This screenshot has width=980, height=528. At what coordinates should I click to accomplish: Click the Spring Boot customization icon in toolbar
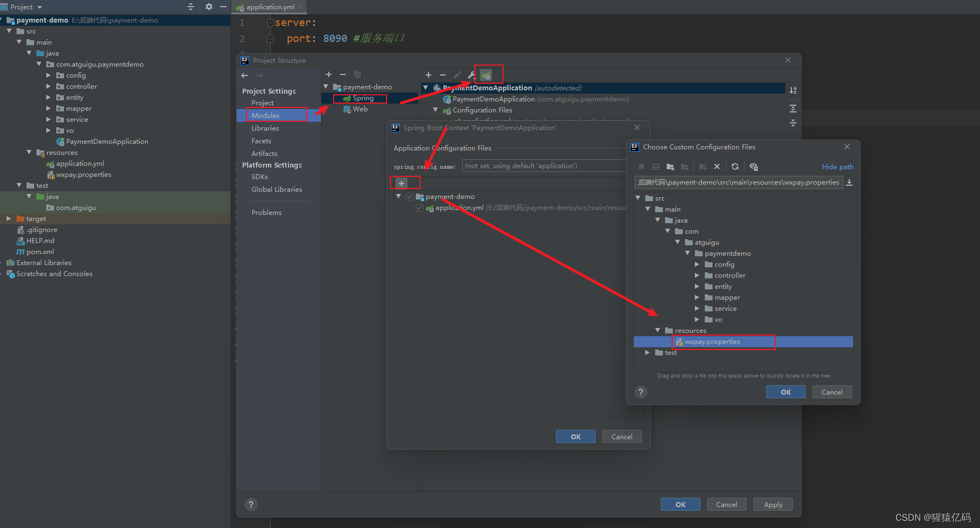[x=486, y=75]
